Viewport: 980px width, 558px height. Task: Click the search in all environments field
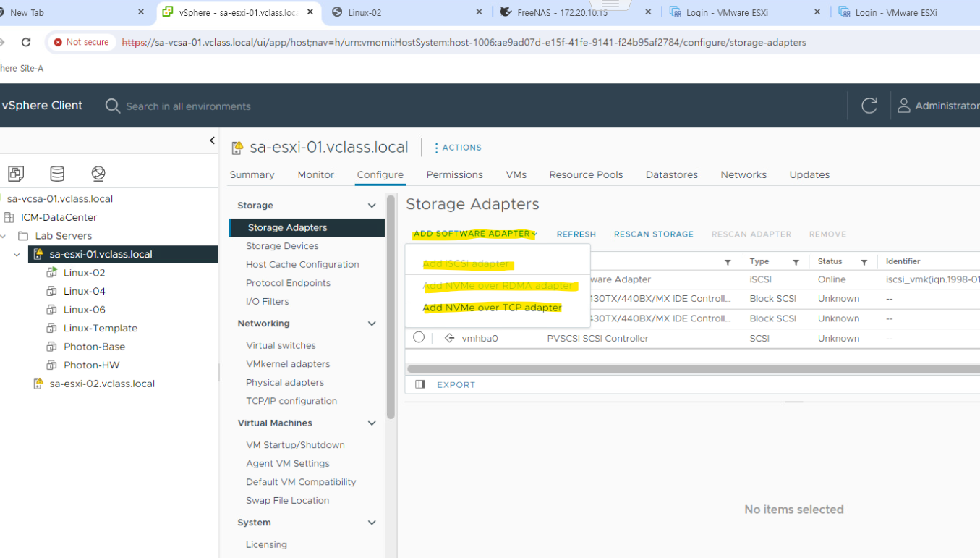point(188,106)
